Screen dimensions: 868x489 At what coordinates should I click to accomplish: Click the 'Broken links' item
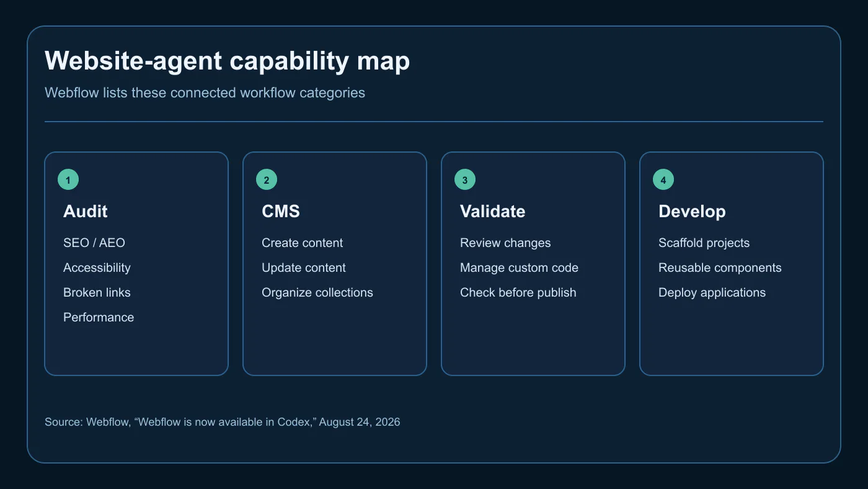tap(97, 292)
